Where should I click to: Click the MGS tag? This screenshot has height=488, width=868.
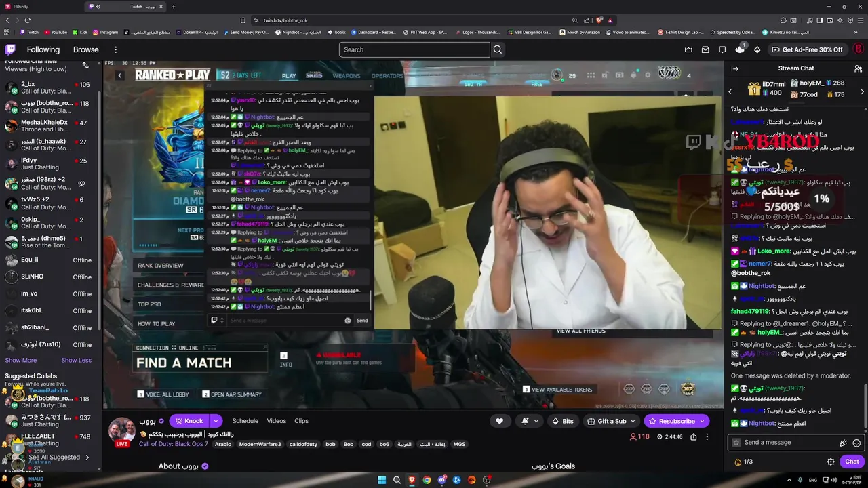coord(459,444)
